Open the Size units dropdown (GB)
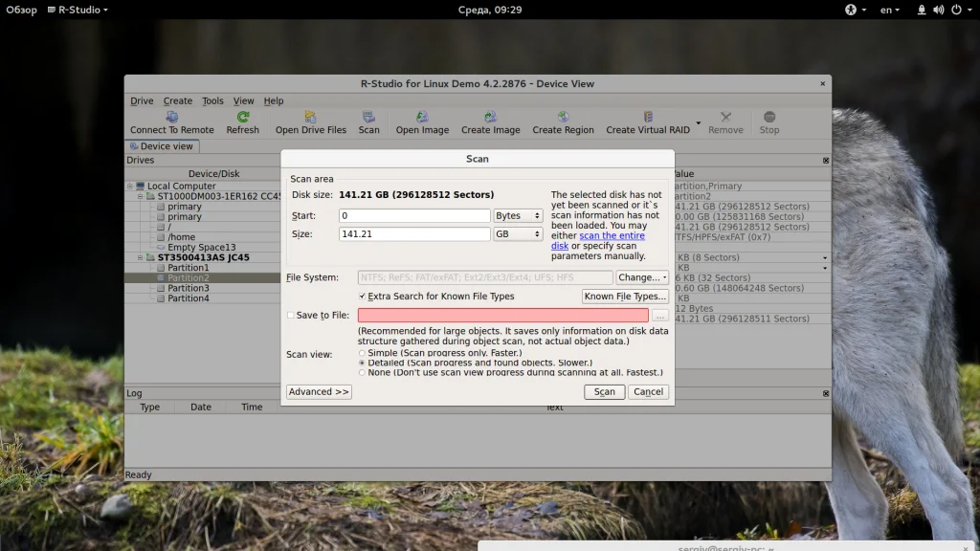Image resolution: width=980 pixels, height=551 pixels. click(518, 234)
